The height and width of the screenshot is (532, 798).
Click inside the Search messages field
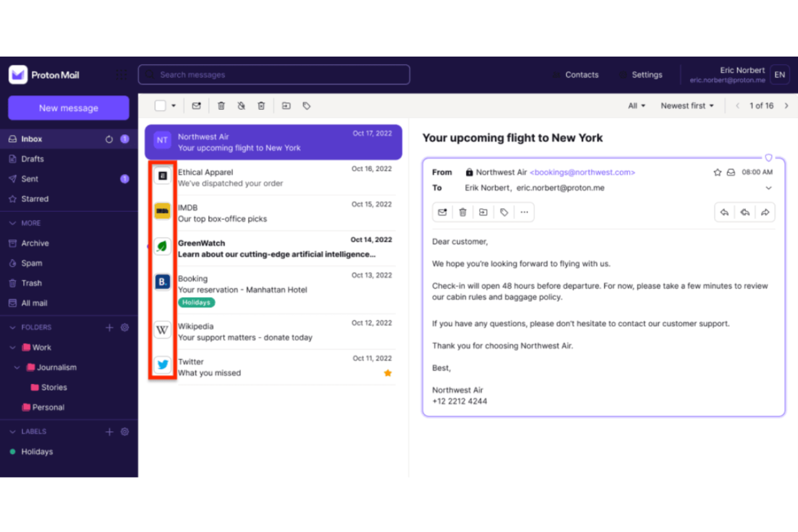coord(273,74)
